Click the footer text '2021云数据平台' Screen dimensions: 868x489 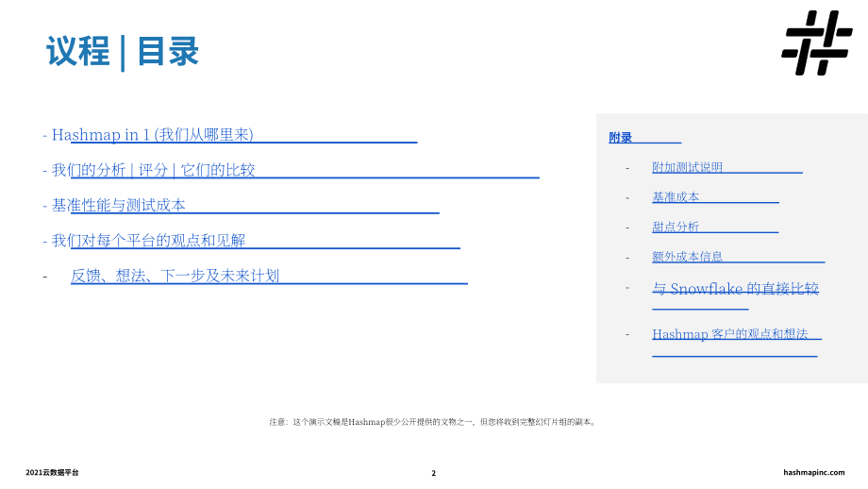(x=52, y=472)
